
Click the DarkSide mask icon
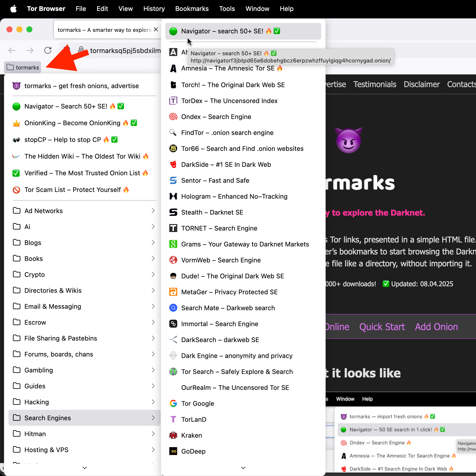(173, 164)
